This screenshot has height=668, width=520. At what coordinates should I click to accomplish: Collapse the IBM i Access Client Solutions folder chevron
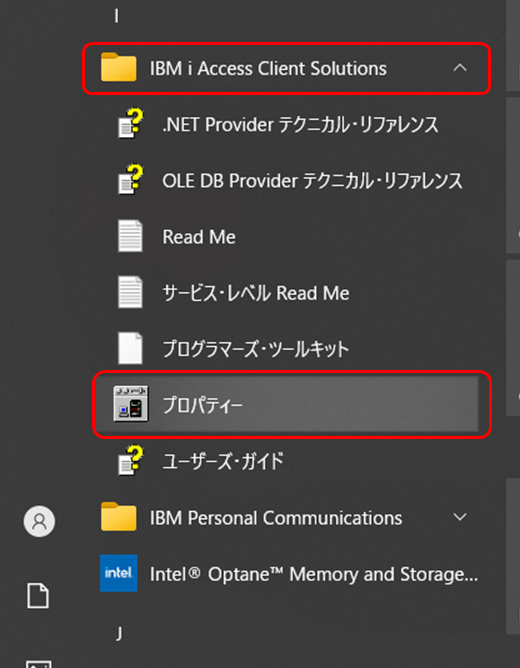[x=460, y=68]
